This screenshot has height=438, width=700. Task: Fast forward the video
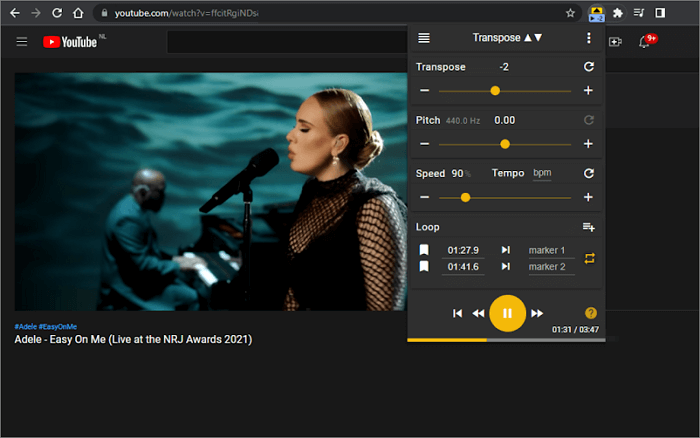click(537, 314)
